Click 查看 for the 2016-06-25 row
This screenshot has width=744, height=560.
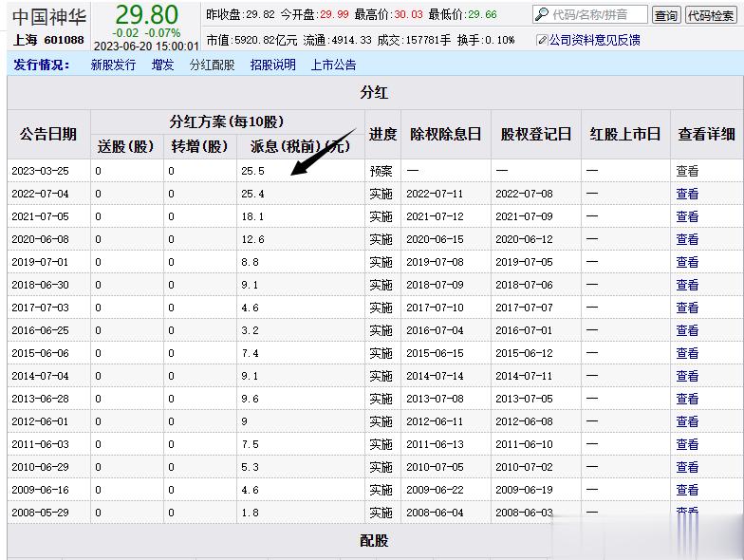(x=687, y=330)
